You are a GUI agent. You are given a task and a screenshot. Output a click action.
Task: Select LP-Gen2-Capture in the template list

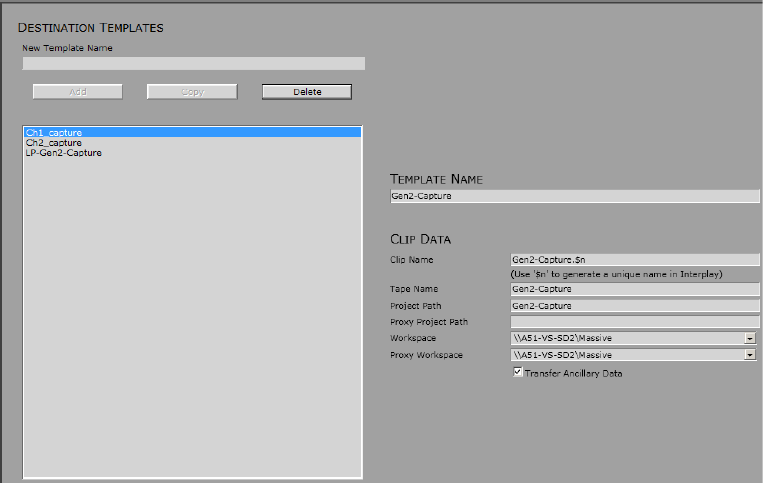pos(193,153)
